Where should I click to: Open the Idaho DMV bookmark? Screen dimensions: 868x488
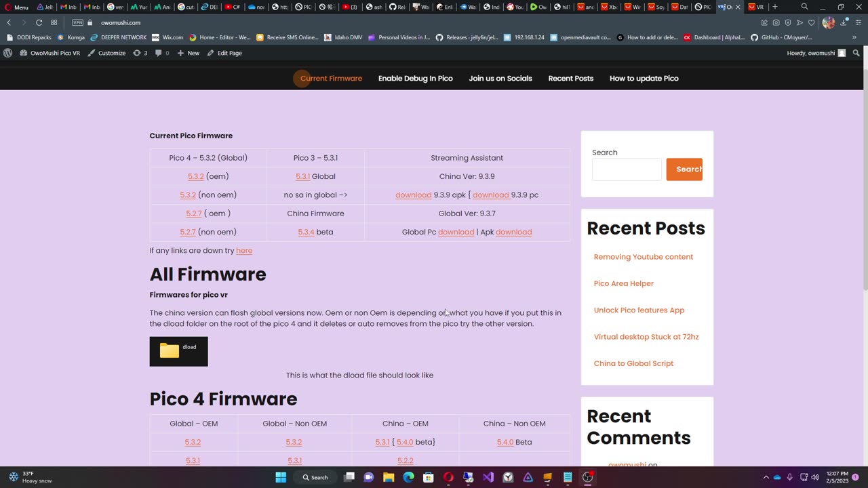coord(343,37)
